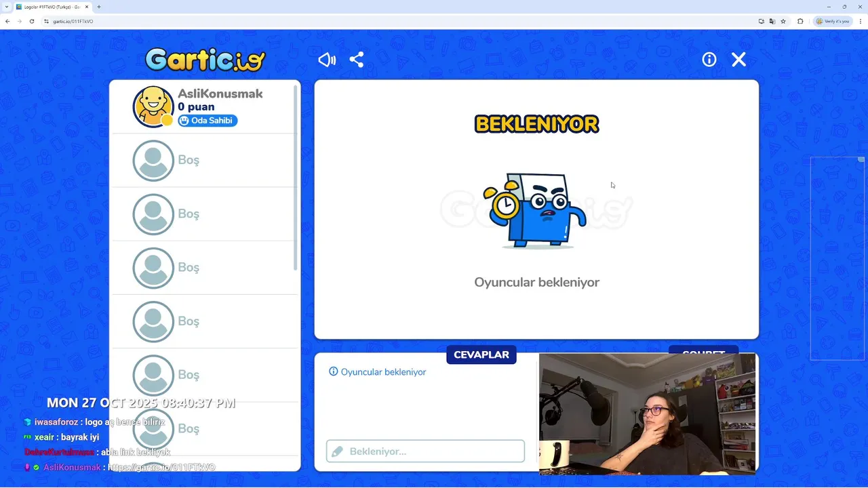Exit the room with the X icon
This screenshot has height=488, width=868.
[x=739, y=60]
